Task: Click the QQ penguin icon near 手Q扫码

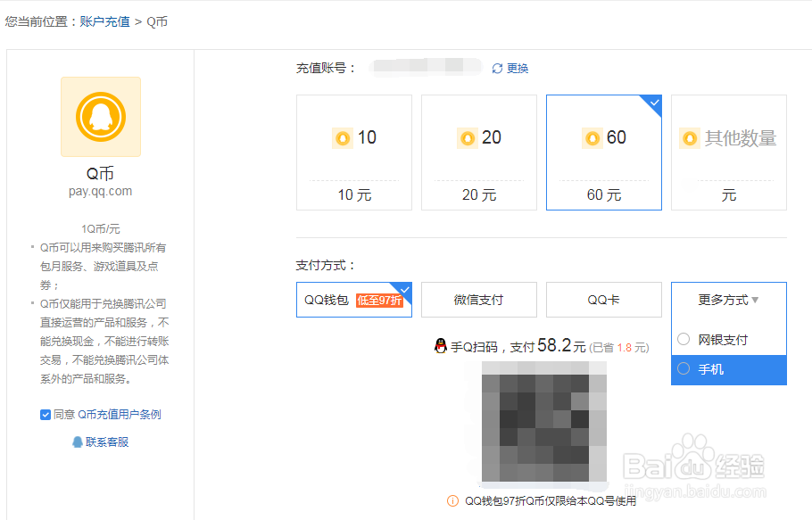Action: [x=442, y=346]
